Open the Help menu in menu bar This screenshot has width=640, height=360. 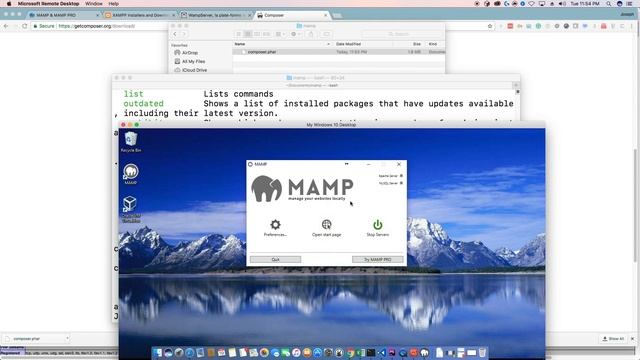tap(113, 4)
